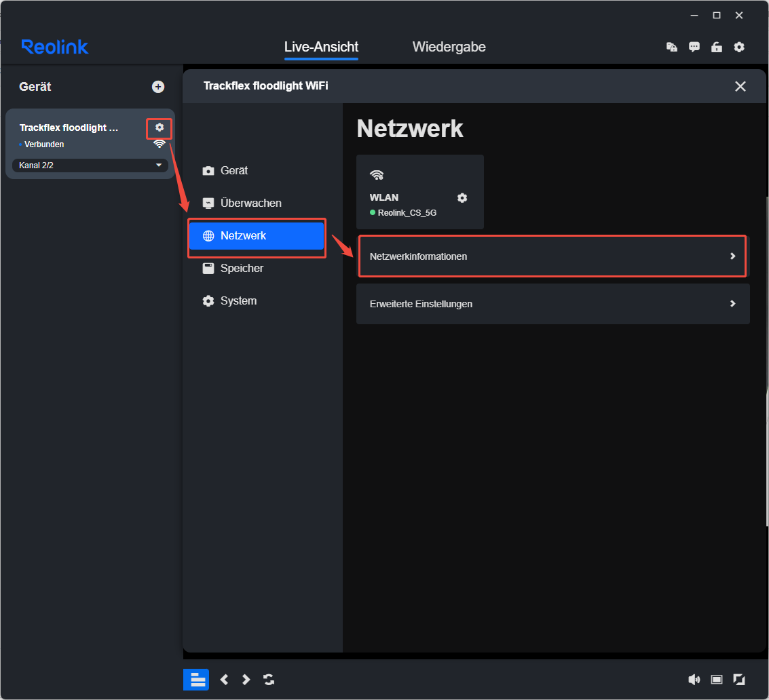Switch to Live-Ansicht tab
Screen dimensions: 769x700
tap(321, 47)
